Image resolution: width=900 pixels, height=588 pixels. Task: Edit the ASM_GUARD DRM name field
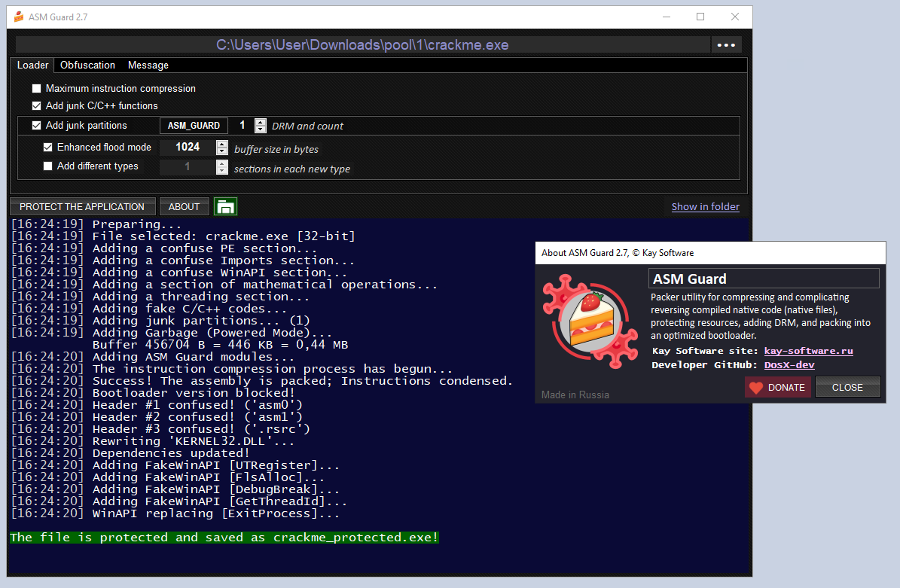click(194, 126)
